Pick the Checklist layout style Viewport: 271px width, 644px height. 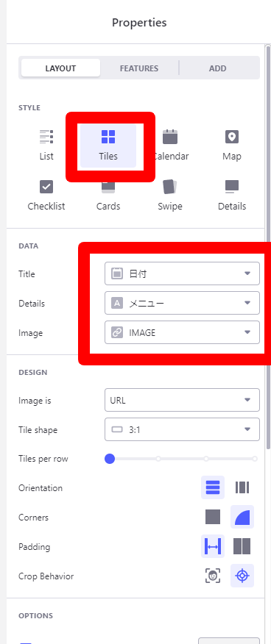(x=46, y=195)
